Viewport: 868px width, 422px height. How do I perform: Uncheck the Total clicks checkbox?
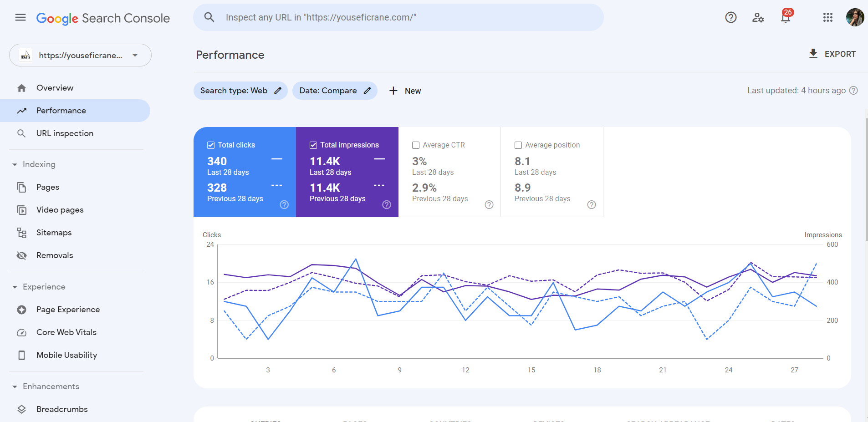click(x=211, y=145)
